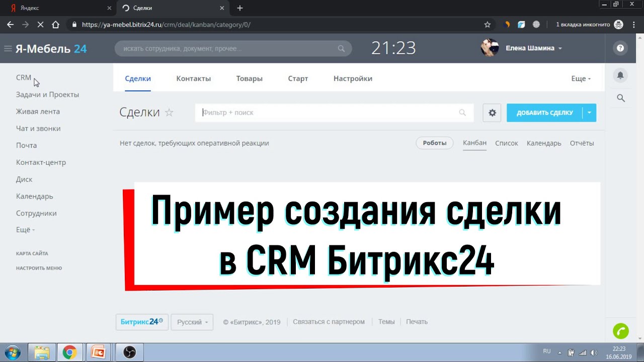Click the Печать link in the footer

point(417,322)
